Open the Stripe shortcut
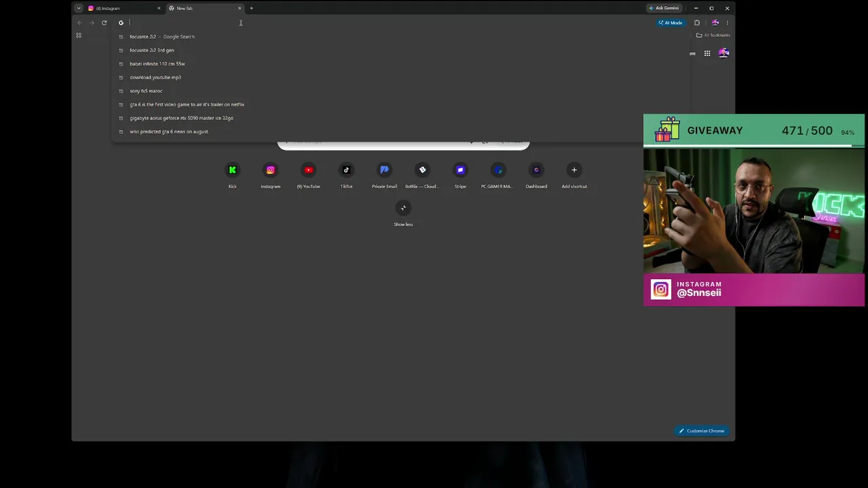The width and height of the screenshot is (868, 488). [x=460, y=175]
